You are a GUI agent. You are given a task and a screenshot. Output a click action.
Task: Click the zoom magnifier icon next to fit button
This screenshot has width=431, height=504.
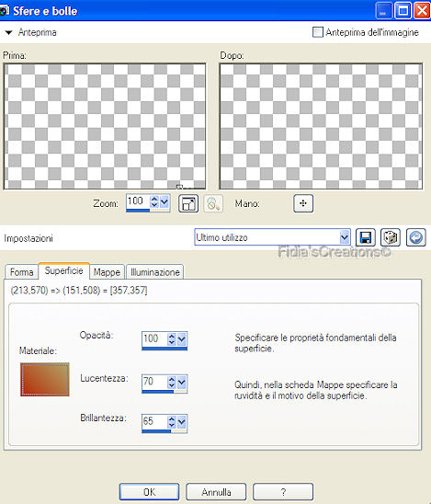[x=213, y=203]
